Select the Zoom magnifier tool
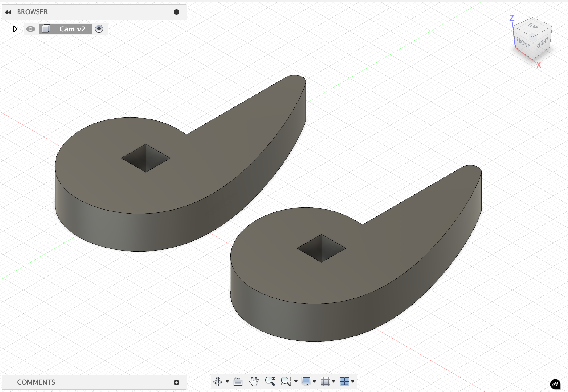The width and height of the screenshot is (568, 392). point(270,381)
